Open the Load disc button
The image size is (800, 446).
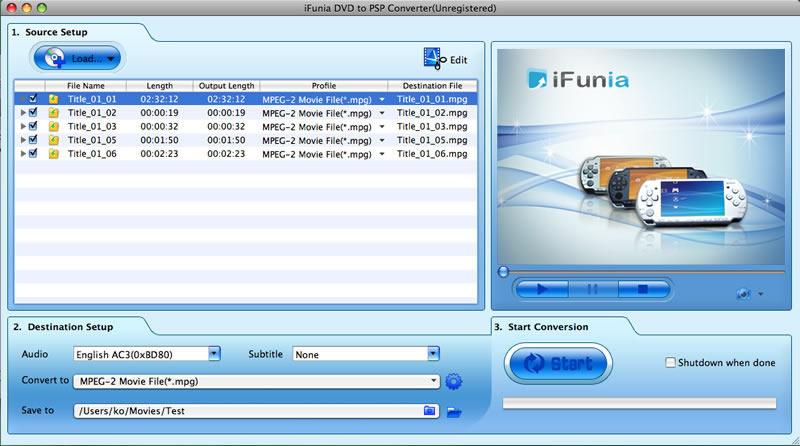pos(78,58)
